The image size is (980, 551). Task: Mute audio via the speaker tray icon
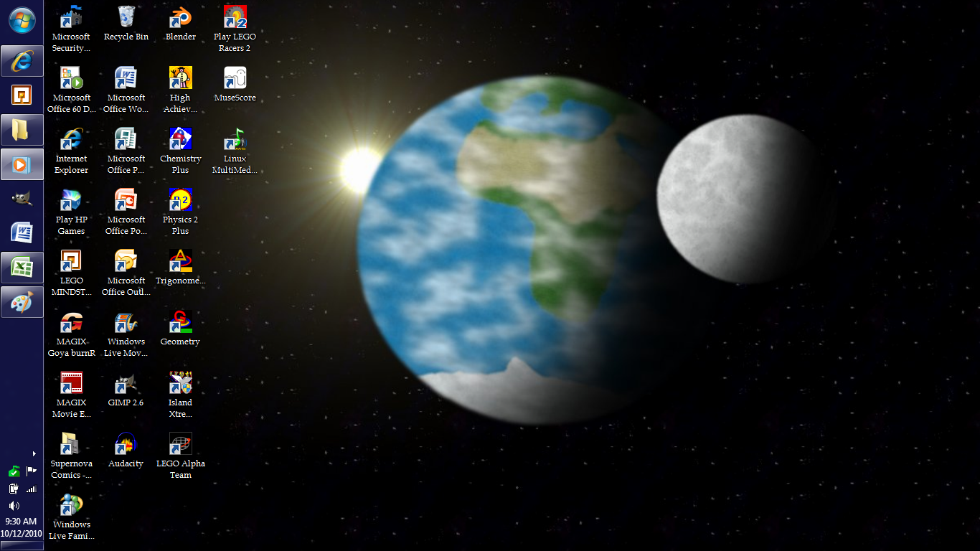coord(13,505)
